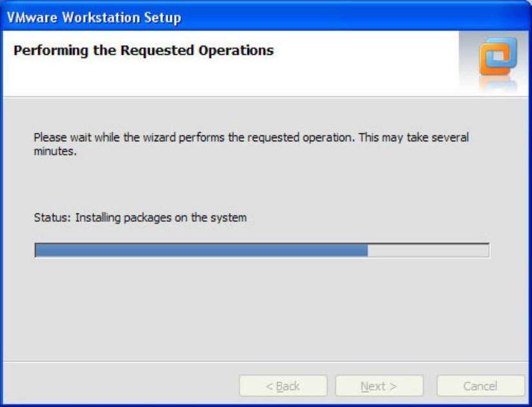Click the word 'minutes.' in the message
Viewport: 532px width, 407px height.
[x=55, y=152]
